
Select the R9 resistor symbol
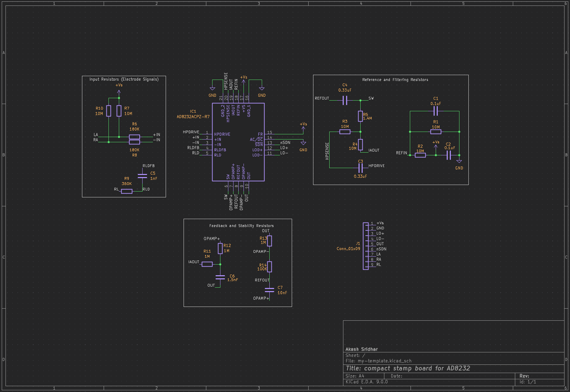click(x=127, y=191)
